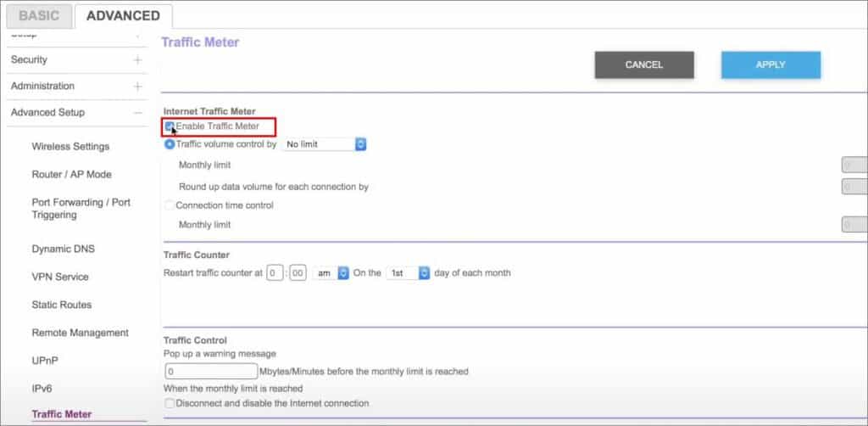Click the Internet Traffic Meter label
Viewport: 868px width, 426px height.
(209, 111)
